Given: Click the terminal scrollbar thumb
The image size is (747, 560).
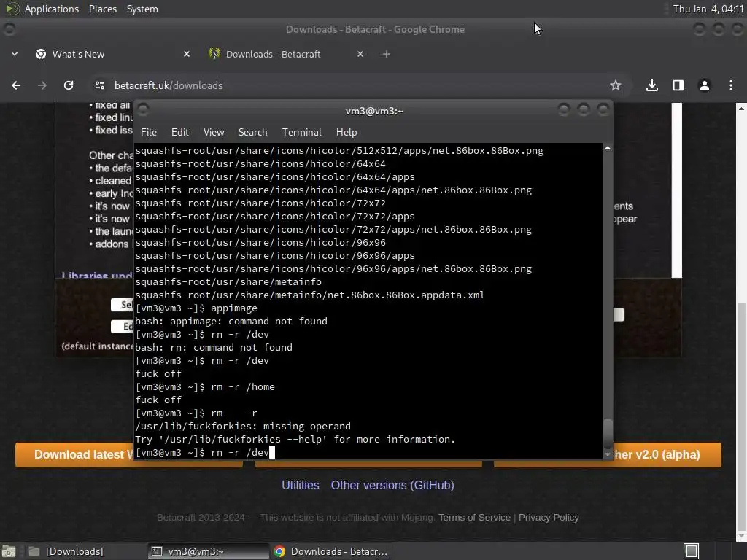Looking at the screenshot, I should 608,432.
